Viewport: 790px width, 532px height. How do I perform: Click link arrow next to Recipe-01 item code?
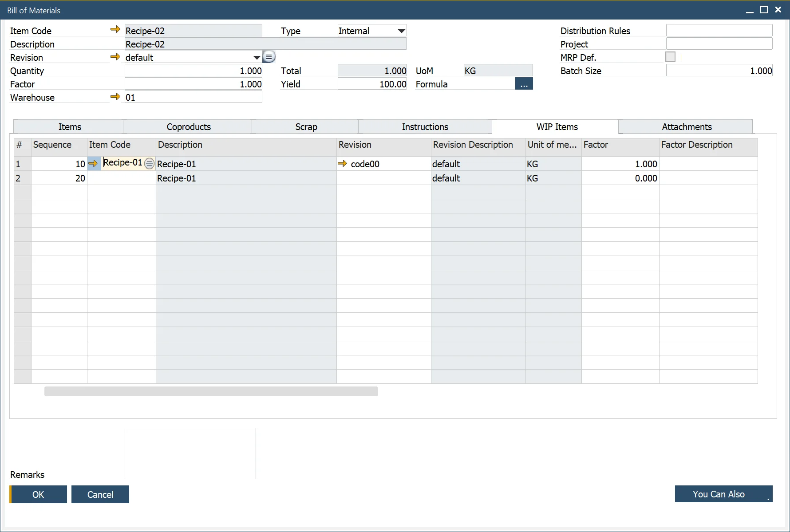(x=93, y=164)
